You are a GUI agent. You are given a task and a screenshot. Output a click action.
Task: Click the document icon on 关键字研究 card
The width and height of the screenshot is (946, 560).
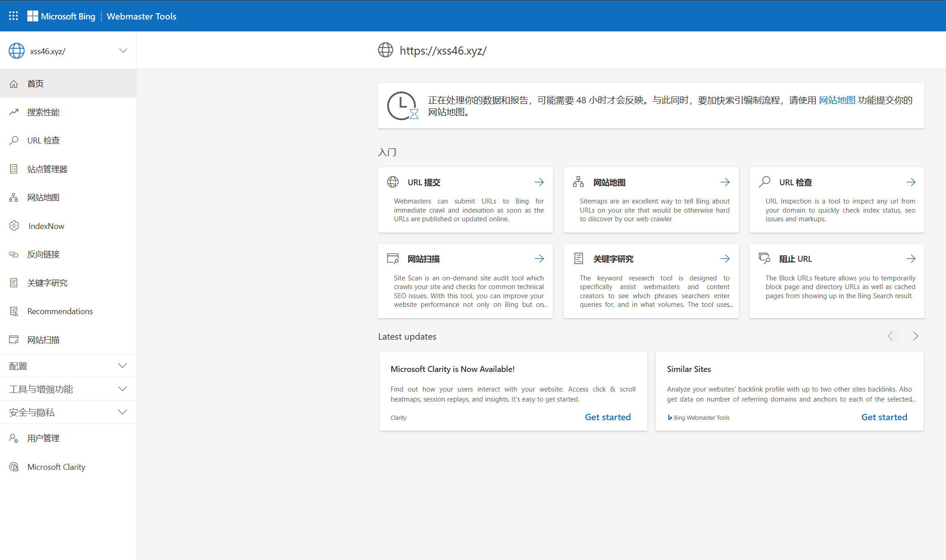pyautogui.click(x=578, y=259)
